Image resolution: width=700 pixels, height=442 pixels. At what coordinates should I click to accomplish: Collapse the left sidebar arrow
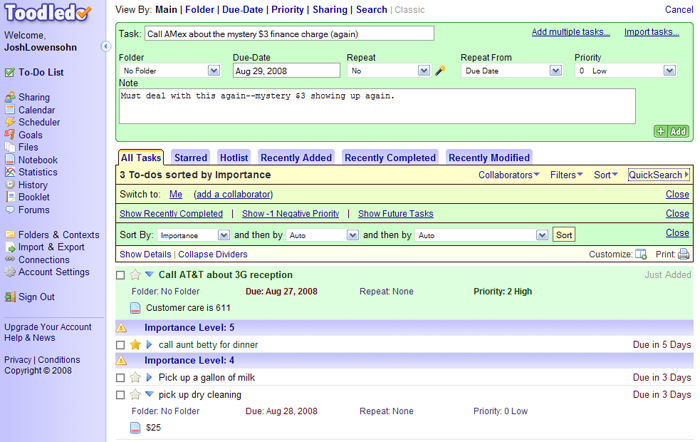pyautogui.click(x=106, y=47)
